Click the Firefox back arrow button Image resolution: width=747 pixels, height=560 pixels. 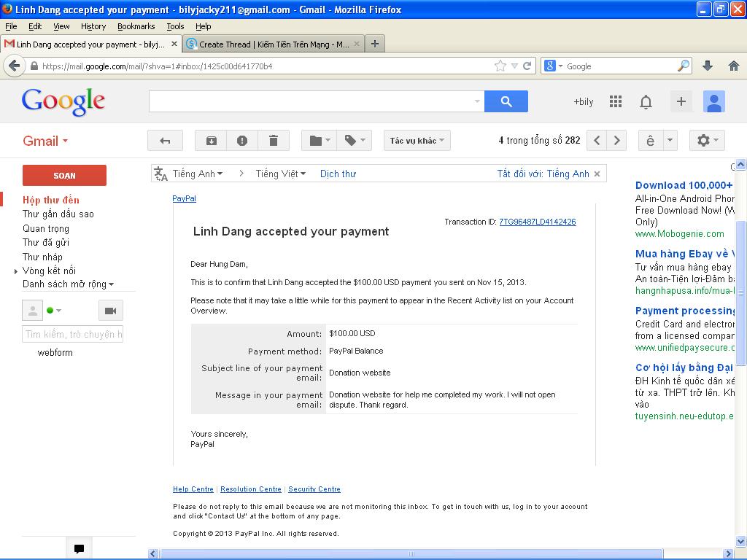15,66
